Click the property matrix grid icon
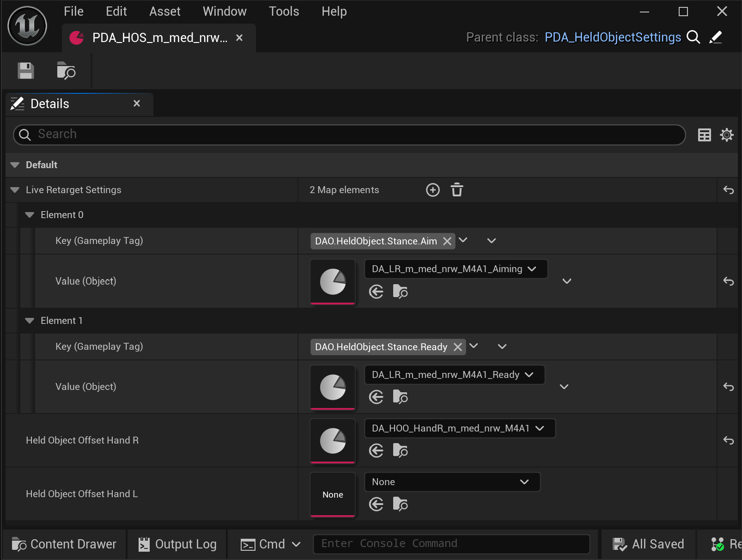742x560 pixels. coord(704,135)
